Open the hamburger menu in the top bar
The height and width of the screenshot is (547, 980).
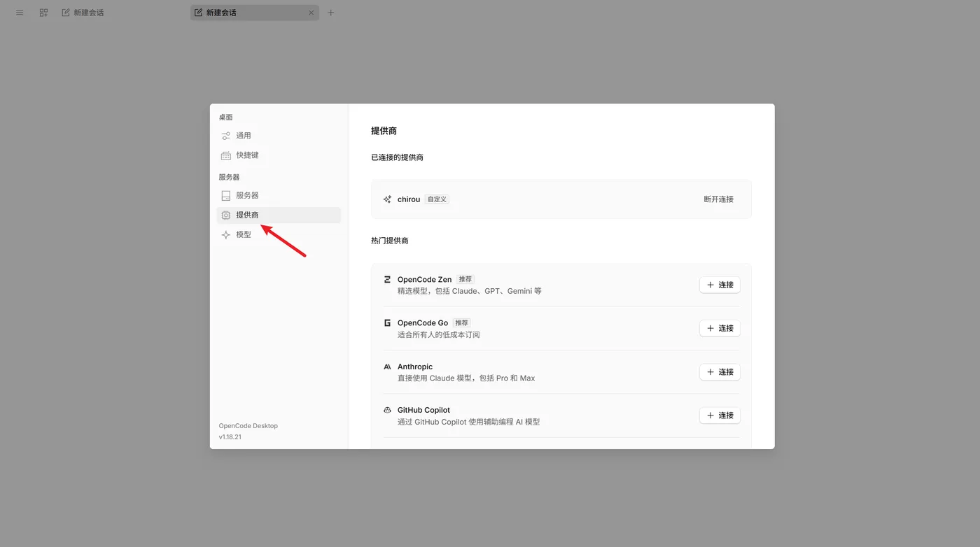click(20, 13)
